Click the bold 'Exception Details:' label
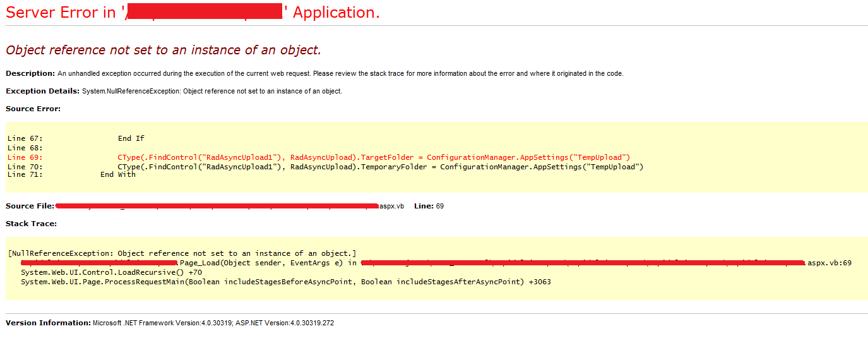The image size is (868, 343). point(42,91)
